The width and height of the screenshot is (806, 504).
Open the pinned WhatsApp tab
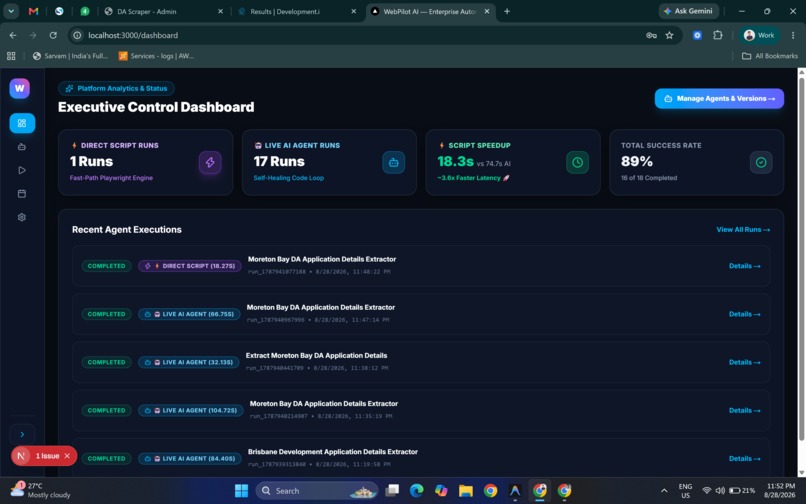[85, 11]
